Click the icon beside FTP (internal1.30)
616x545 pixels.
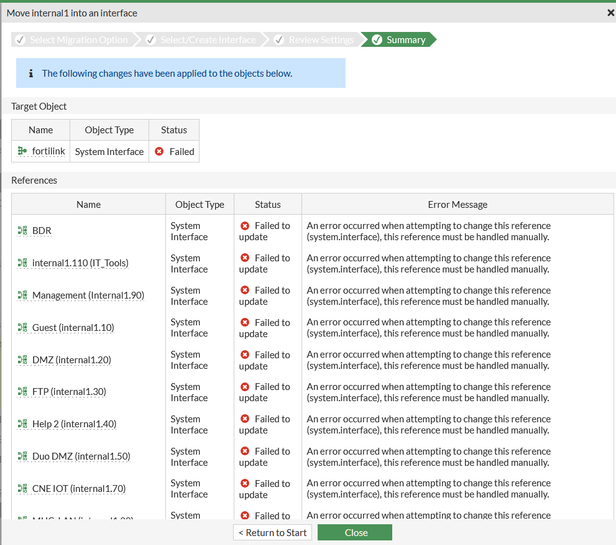(x=22, y=392)
